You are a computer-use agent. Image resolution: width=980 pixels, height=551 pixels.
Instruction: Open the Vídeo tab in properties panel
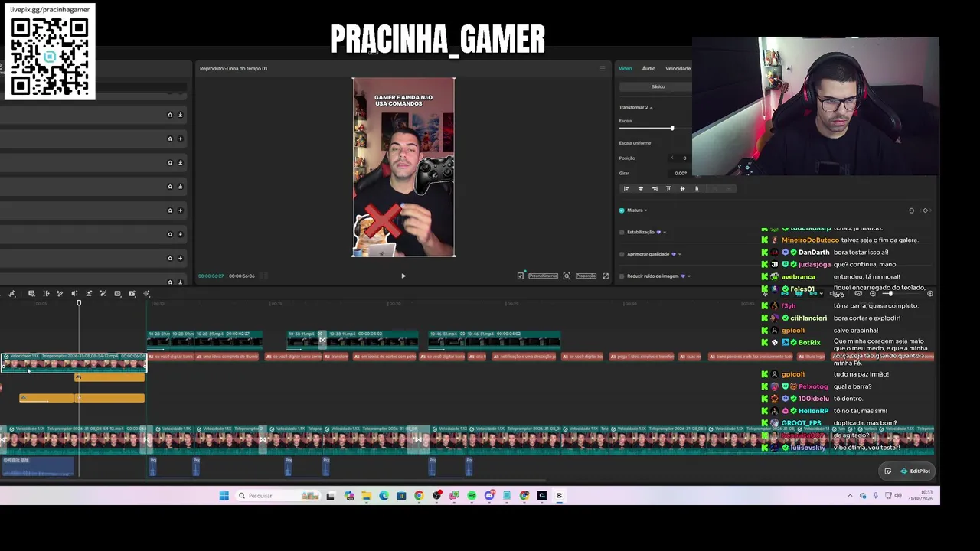point(626,68)
